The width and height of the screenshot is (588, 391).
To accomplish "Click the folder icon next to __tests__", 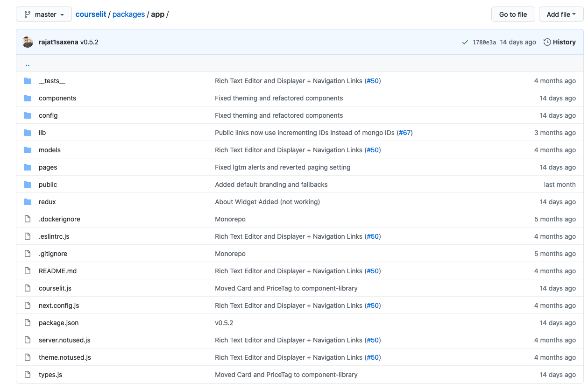I will coord(28,81).
